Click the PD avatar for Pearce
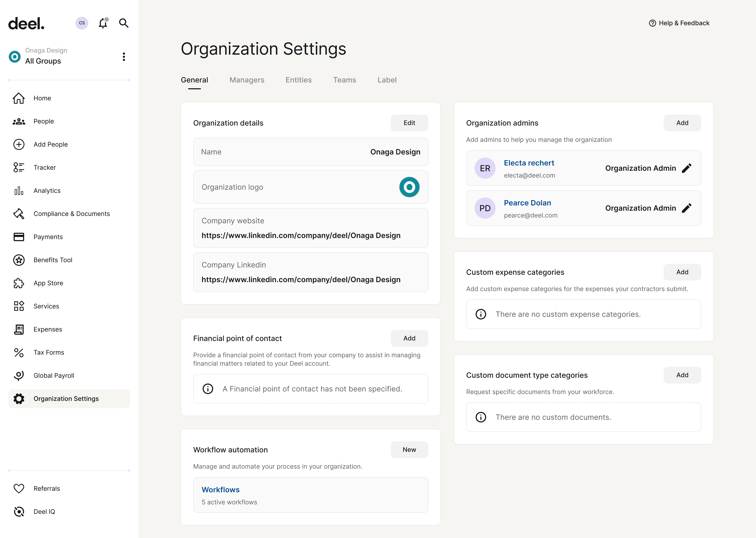 (485, 208)
